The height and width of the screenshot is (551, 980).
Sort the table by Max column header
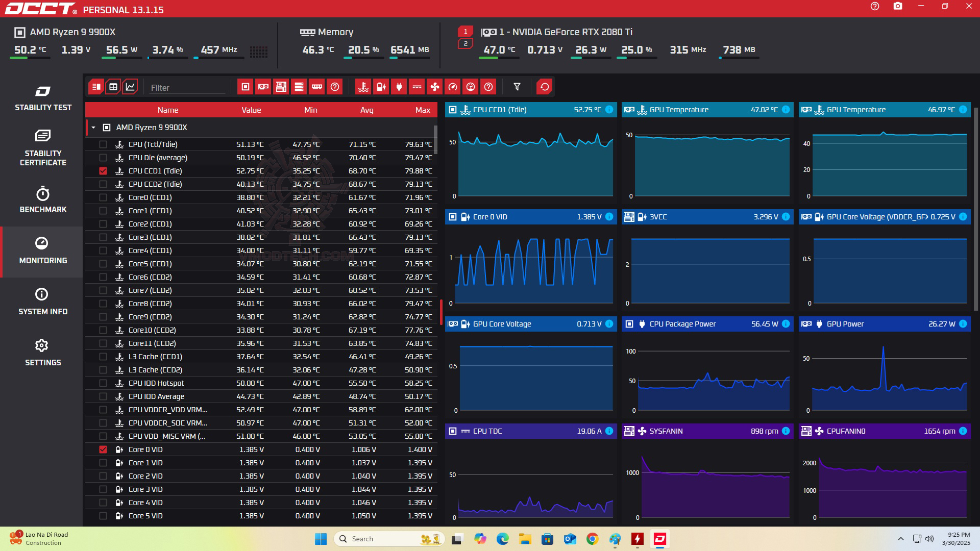tap(422, 110)
